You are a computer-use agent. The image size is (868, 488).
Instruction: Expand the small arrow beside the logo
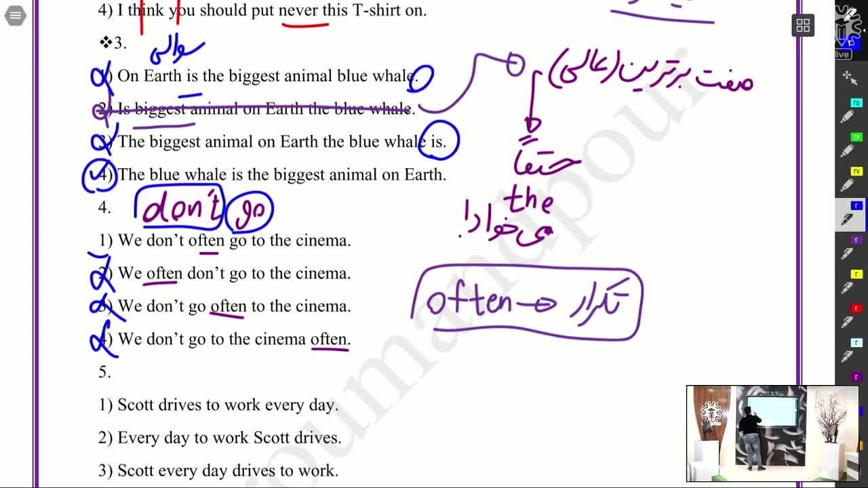pyautogui.click(x=864, y=31)
